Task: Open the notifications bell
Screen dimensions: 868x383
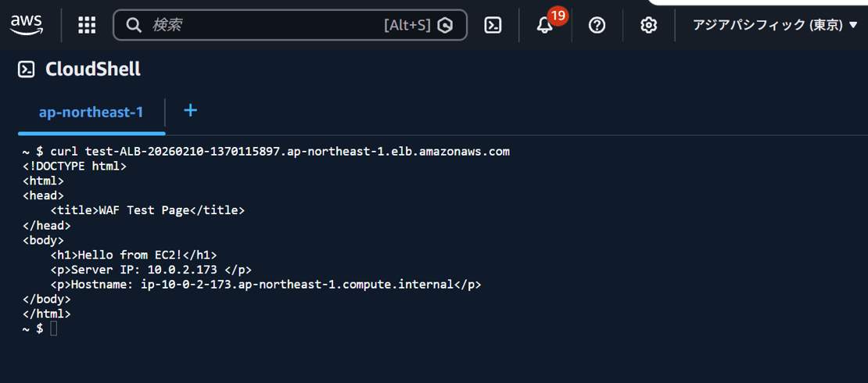Action: (545, 25)
